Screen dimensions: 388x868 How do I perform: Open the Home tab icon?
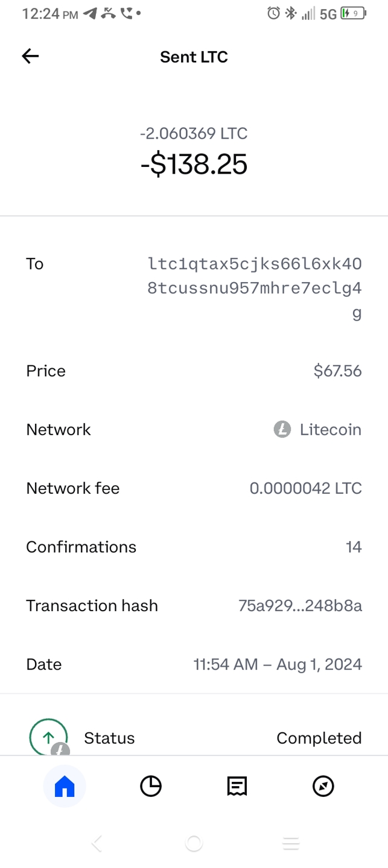pos(65,786)
